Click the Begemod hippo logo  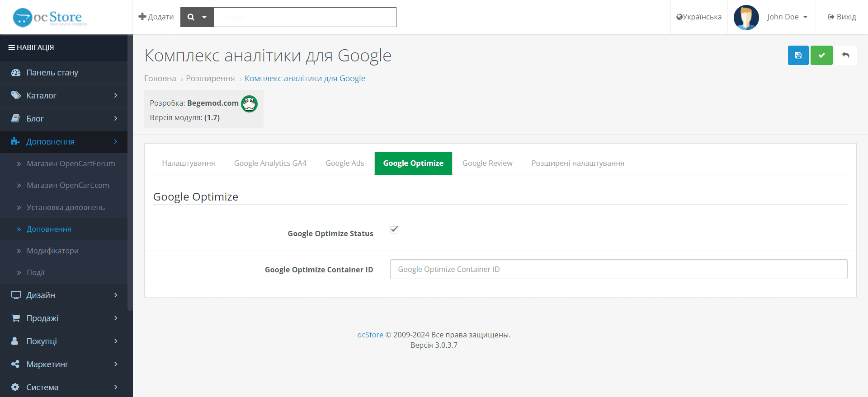pyautogui.click(x=249, y=104)
